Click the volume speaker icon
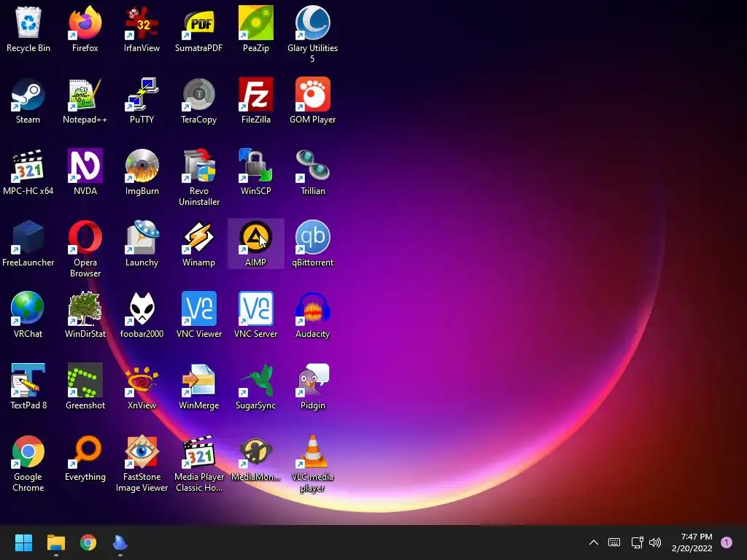747x560 pixels. click(x=655, y=542)
